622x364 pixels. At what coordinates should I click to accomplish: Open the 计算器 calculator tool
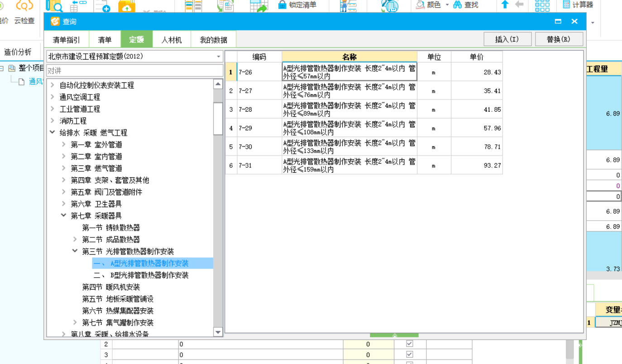(578, 5)
